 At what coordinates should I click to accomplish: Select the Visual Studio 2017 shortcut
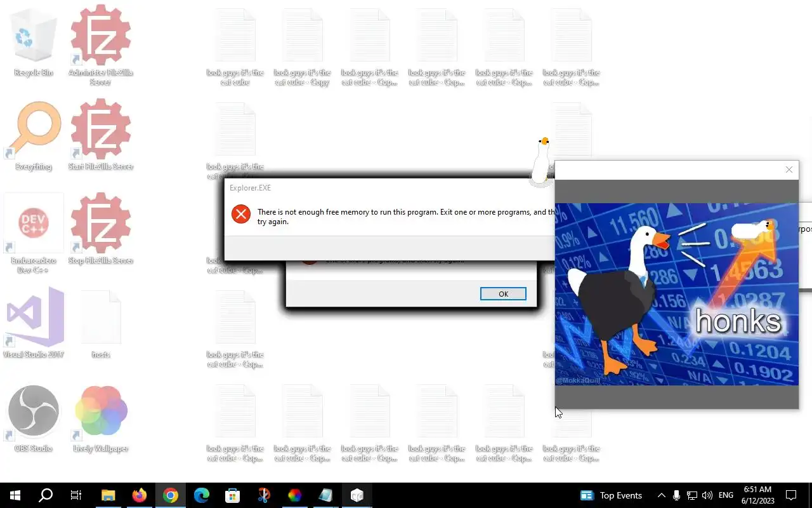34,324
